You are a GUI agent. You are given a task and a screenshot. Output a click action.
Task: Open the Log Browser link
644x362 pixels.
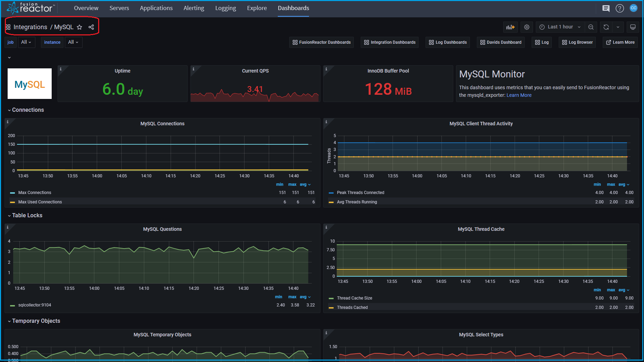pos(577,42)
